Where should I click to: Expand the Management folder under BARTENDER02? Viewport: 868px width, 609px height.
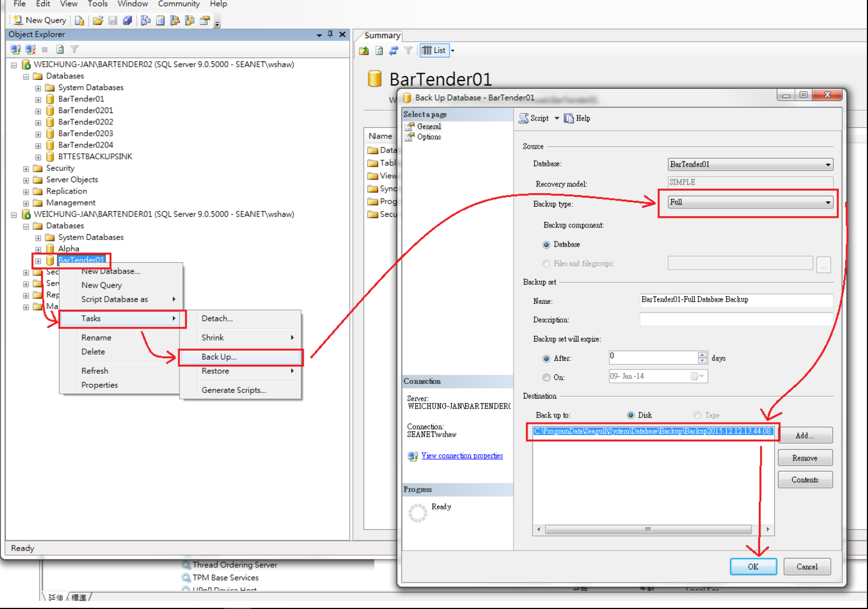coord(26,203)
